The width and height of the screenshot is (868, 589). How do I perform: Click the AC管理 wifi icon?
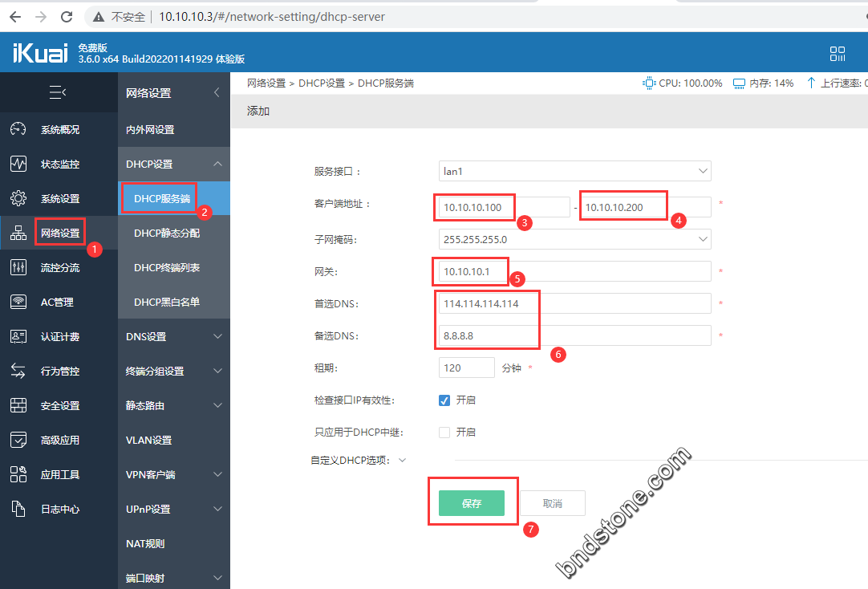pyautogui.click(x=18, y=302)
